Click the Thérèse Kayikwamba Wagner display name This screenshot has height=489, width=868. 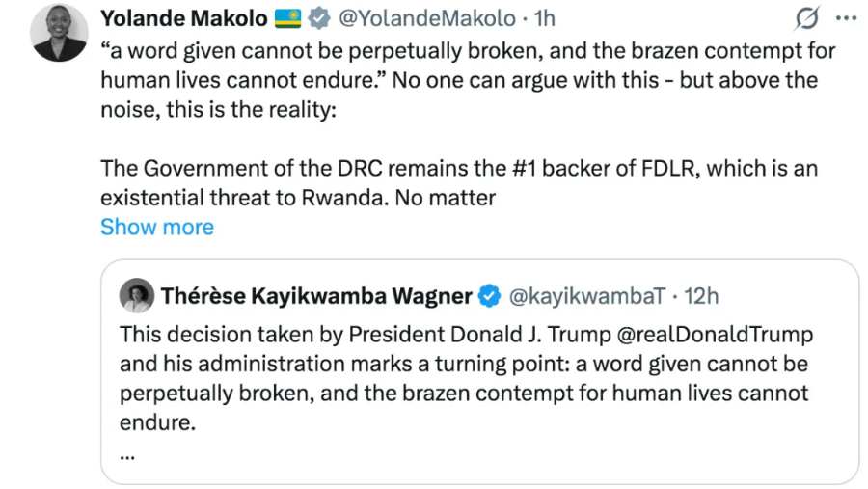point(316,296)
